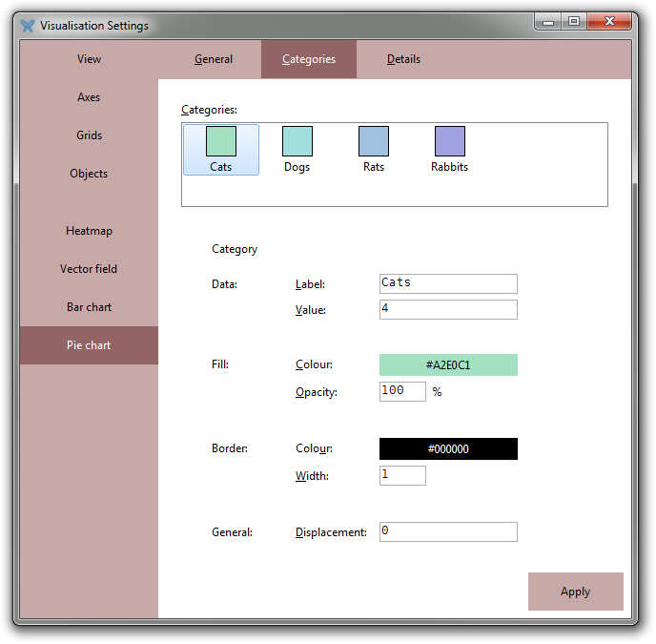This screenshot has width=656, height=644.
Task: Select Vector field in sidebar
Action: 90,269
